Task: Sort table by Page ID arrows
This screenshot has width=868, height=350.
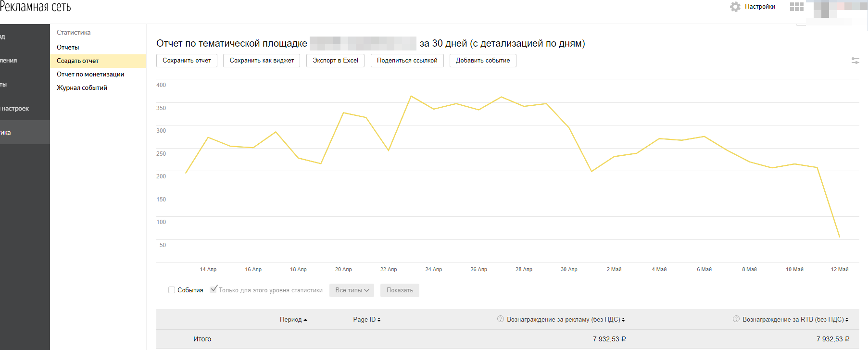Action: tap(379, 320)
